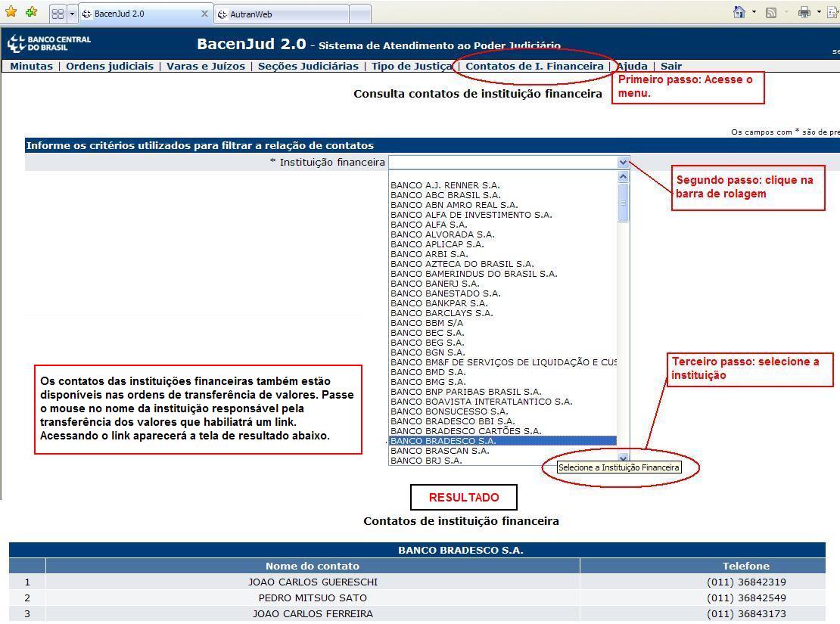The width and height of the screenshot is (840, 624).
Task: Open the Ajuda menu
Action: [633, 66]
